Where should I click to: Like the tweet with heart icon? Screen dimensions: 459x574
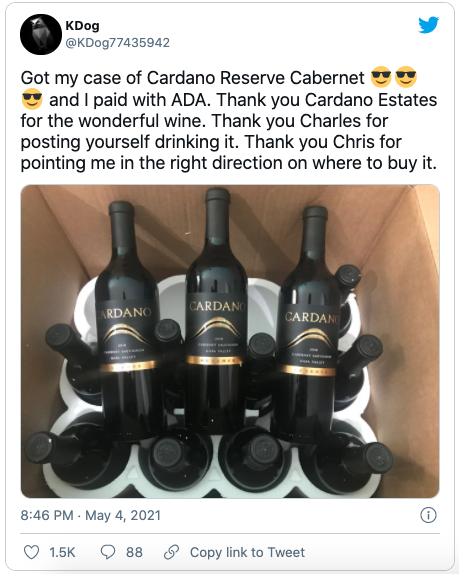pyautogui.click(x=31, y=552)
